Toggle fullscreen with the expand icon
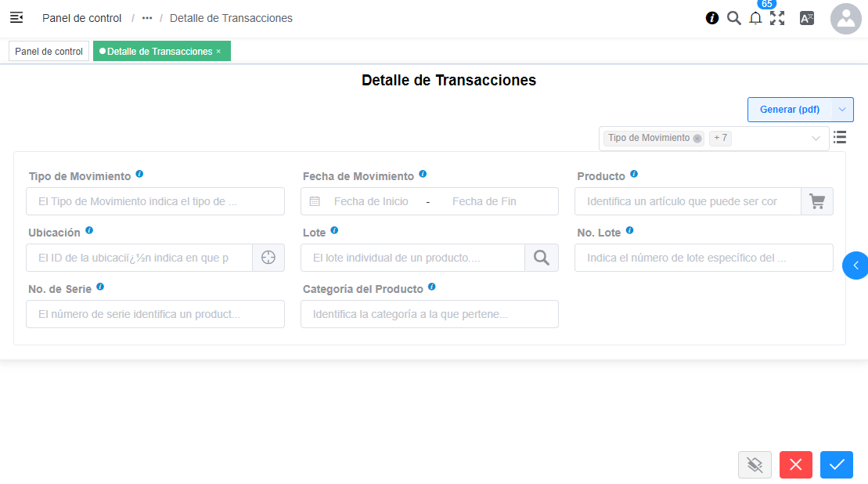The image size is (868, 484). point(778,18)
